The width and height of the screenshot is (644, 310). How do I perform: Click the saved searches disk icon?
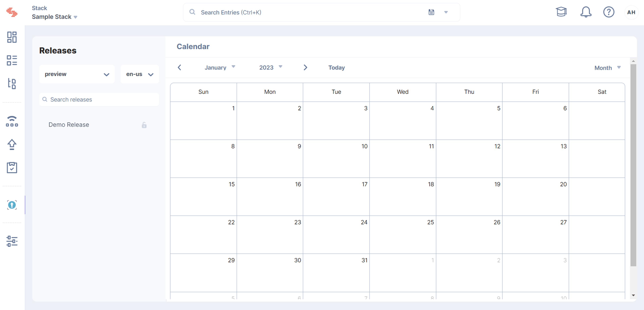click(431, 12)
